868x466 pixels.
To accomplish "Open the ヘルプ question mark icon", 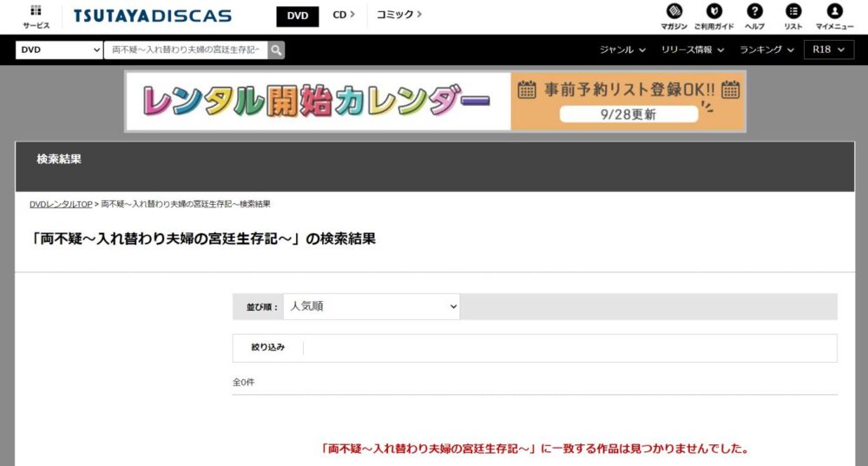I will 754,16.
